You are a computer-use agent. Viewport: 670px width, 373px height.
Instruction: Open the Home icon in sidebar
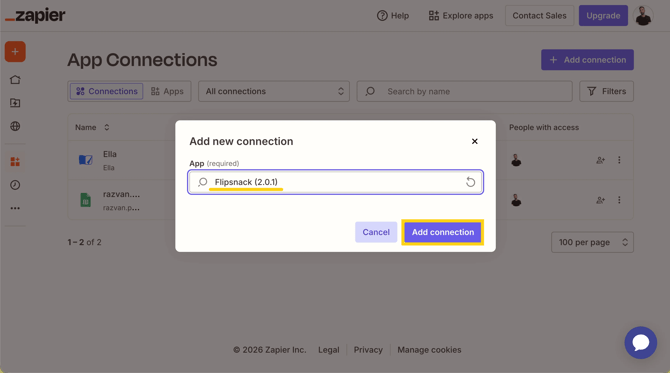point(15,80)
